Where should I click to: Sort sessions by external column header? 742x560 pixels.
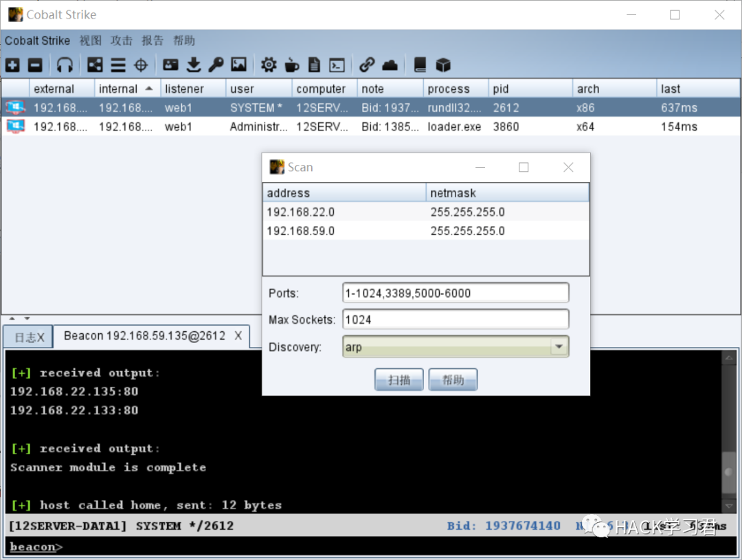tap(62, 89)
